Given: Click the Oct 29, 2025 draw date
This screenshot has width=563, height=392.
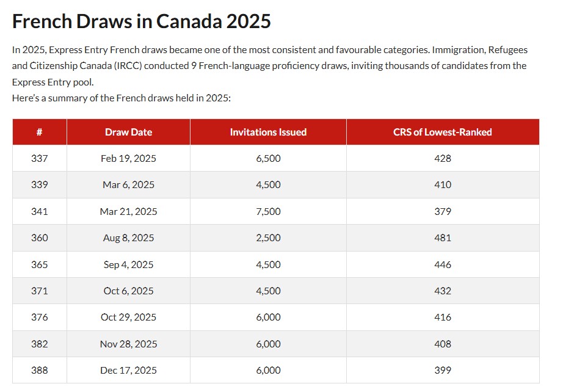Looking at the screenshot, I should pos(128,318).
